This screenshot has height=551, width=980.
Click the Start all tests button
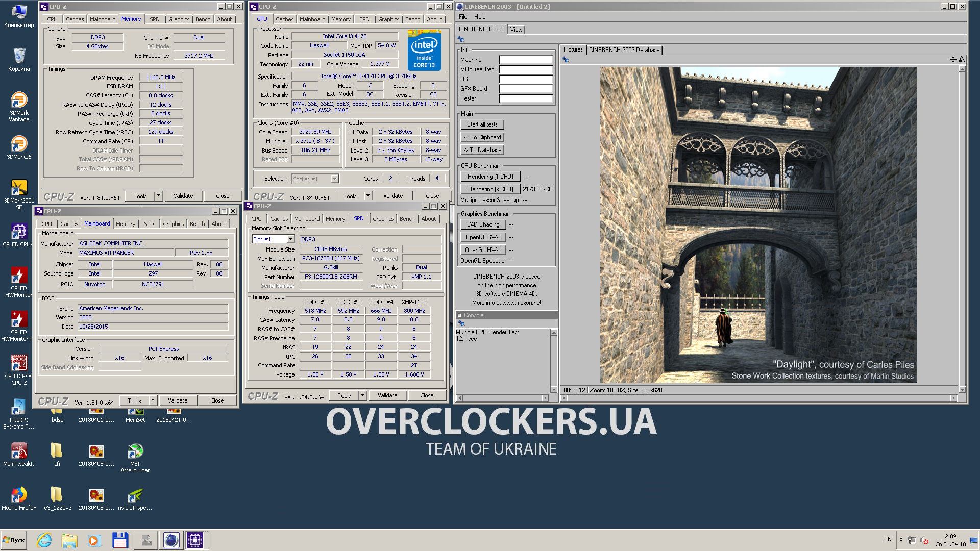(x=482, y=124)
